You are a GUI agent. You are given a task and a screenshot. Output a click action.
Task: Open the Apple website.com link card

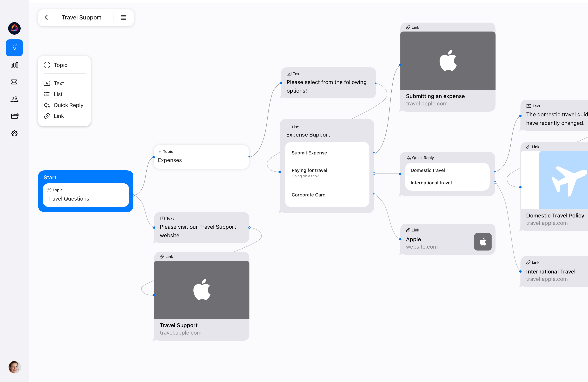click(447, 239)
